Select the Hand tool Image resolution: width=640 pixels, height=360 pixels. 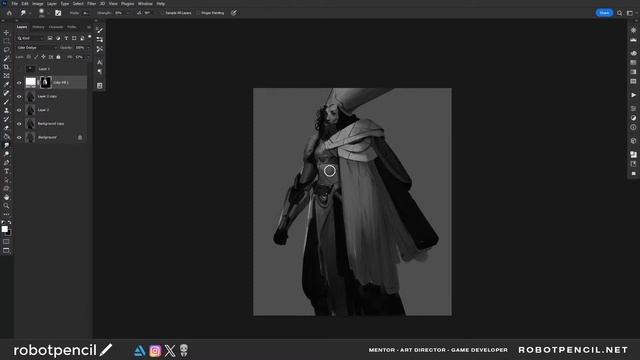[6, 197]
